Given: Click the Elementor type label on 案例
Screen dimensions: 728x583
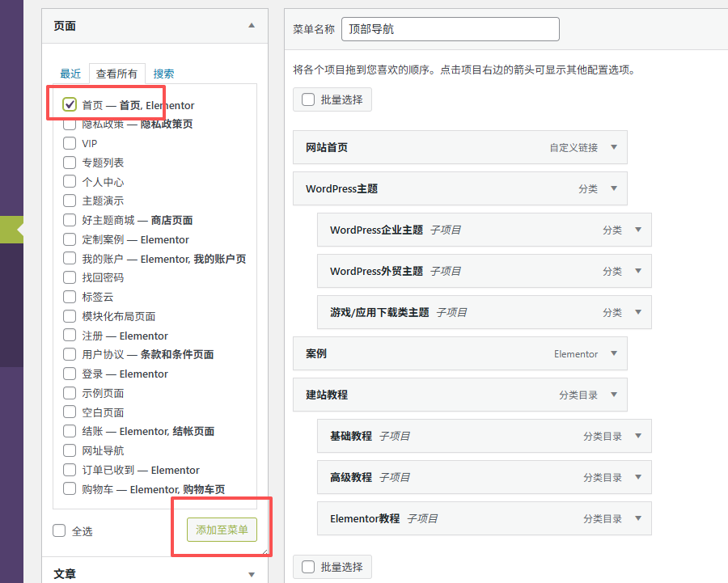Looking at the screenshot, I should pos(576,354).
